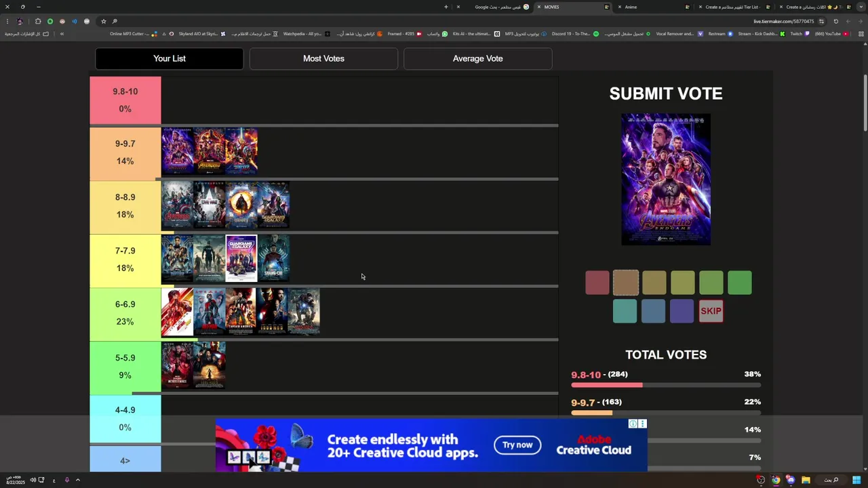868x488 pixels.
Task: Select the second poster in the 7-7.9 tier
Action: [209, 258]
